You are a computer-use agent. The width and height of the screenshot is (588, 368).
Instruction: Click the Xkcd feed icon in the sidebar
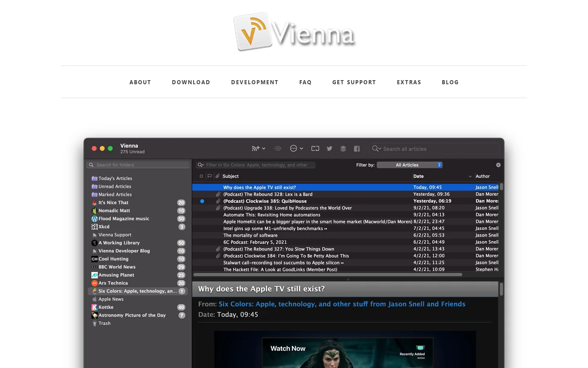click(x=94, y=227)
